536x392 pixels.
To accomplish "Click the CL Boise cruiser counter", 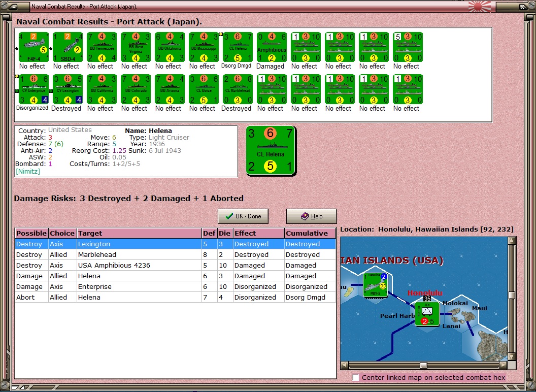I will click(x=204, y=89).
